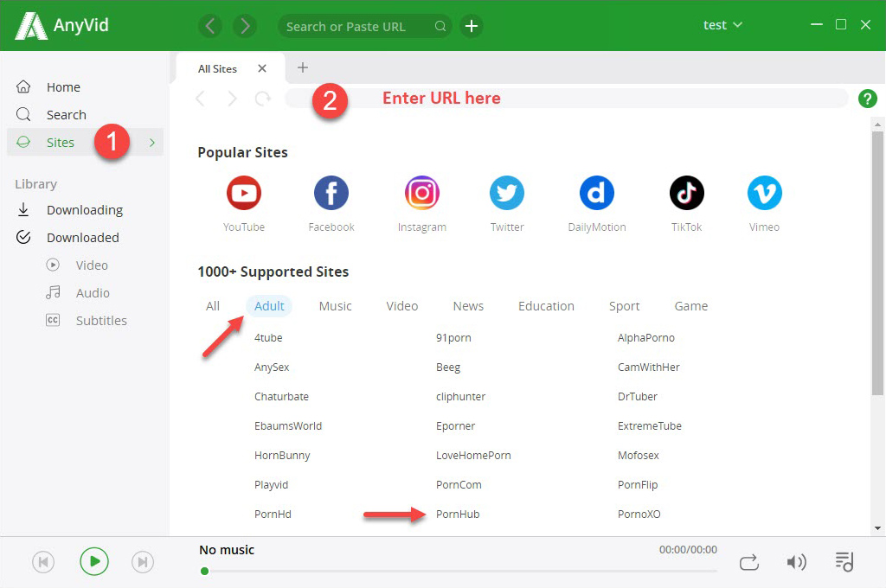The height and width of the screenshot is (588, 886).
Task: Go back with the header back arrow
Action: click(210, 26)
